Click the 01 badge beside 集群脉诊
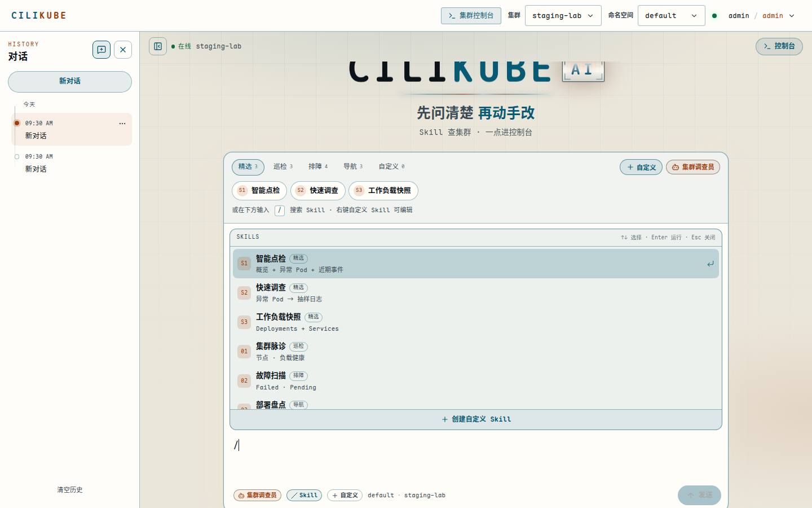 tap(244, 352)
